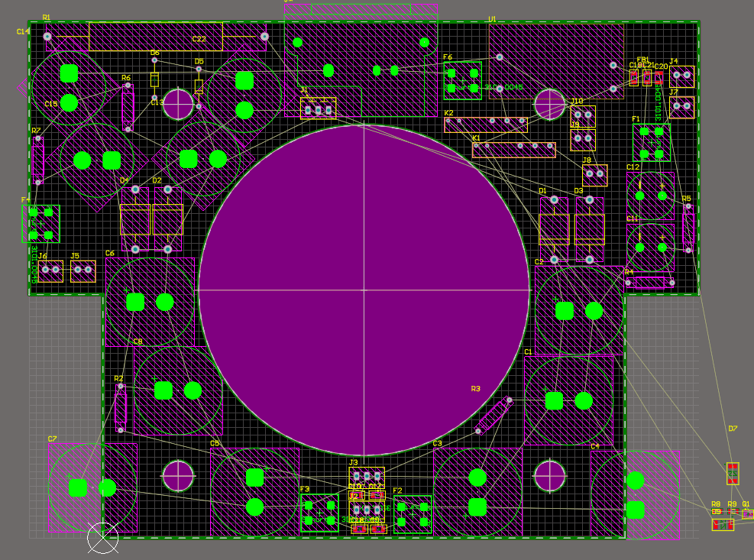The height and width of the screenshot is (560, 754).
Task: Click the J6 connector designator
Action: pos(43,256)
